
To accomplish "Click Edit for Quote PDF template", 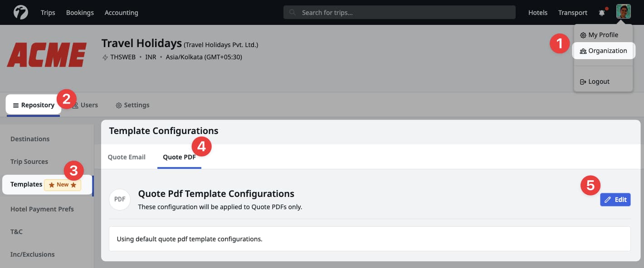I will click(x=615, y=200).
